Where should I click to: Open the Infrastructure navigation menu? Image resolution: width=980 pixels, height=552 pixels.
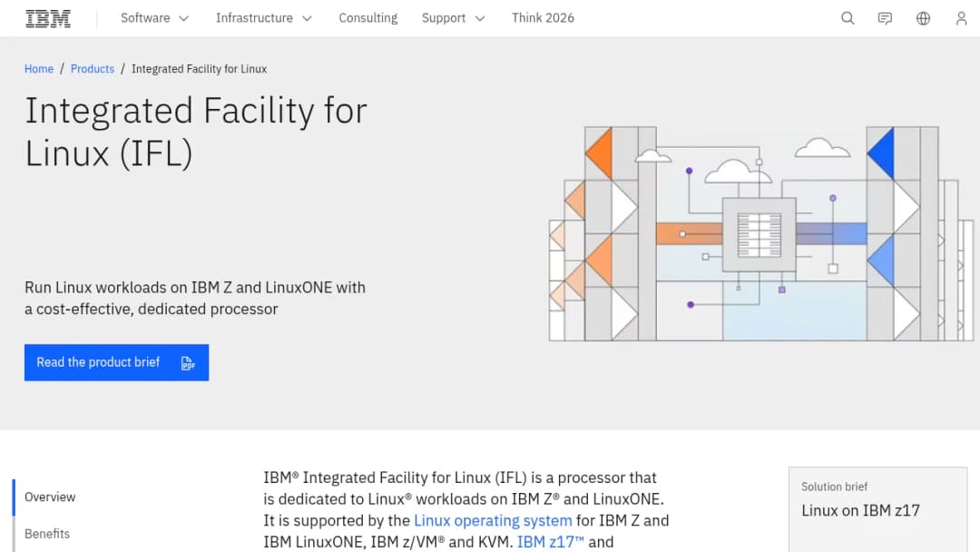[x=264, y=18]
